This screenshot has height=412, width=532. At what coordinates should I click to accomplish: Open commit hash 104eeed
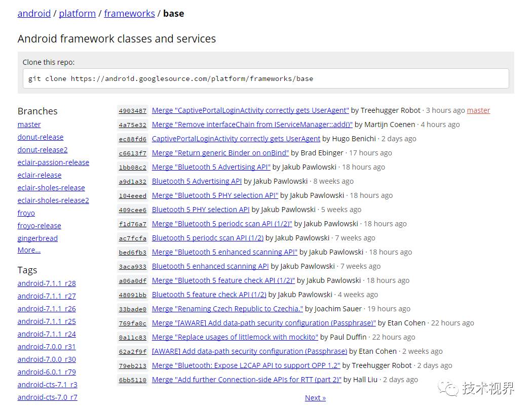click(x=133, y=196)
